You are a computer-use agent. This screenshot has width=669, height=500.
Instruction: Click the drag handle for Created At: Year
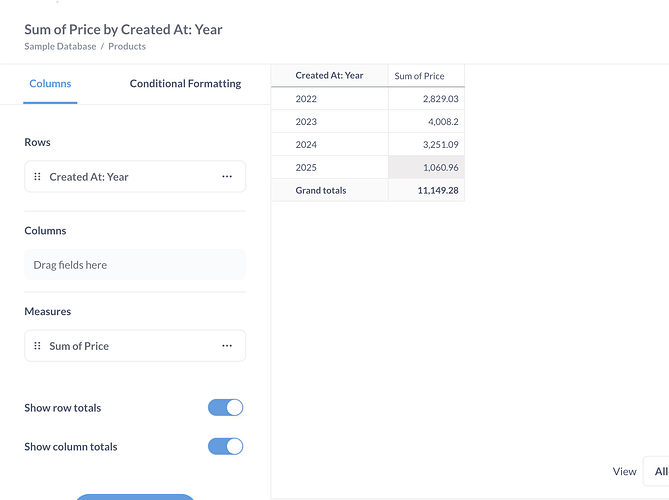pyautogui.click(x=38, y=177)
